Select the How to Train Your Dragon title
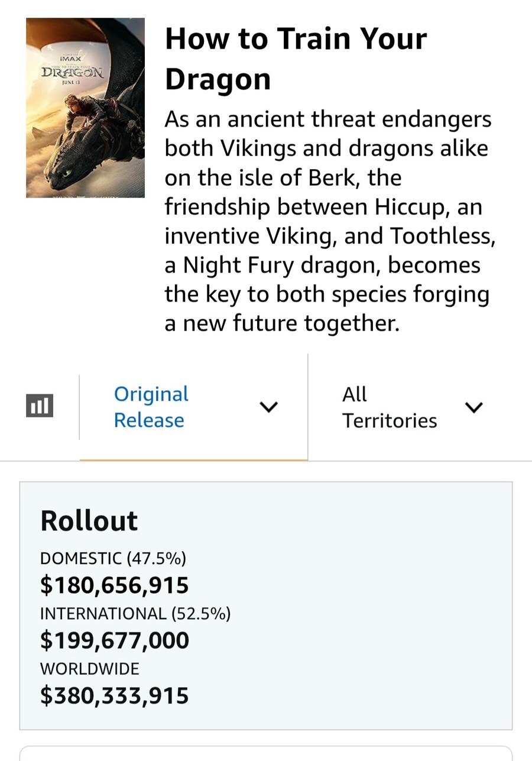Viewport: 532px width, 761px height. [x=296, y=59]
